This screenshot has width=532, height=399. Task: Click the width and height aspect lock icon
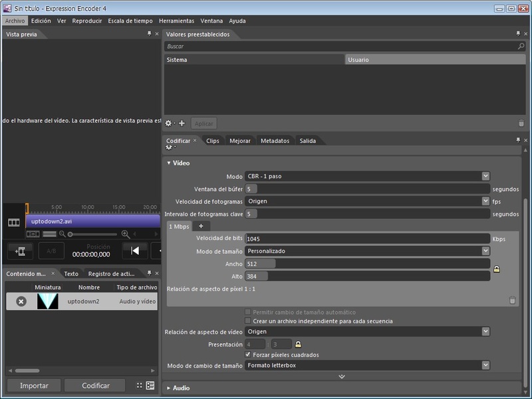coord(496,269)
